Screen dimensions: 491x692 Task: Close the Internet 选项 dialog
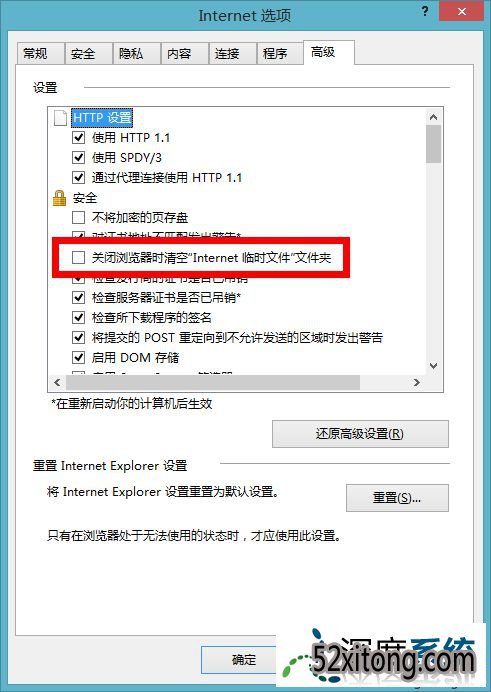461,11
